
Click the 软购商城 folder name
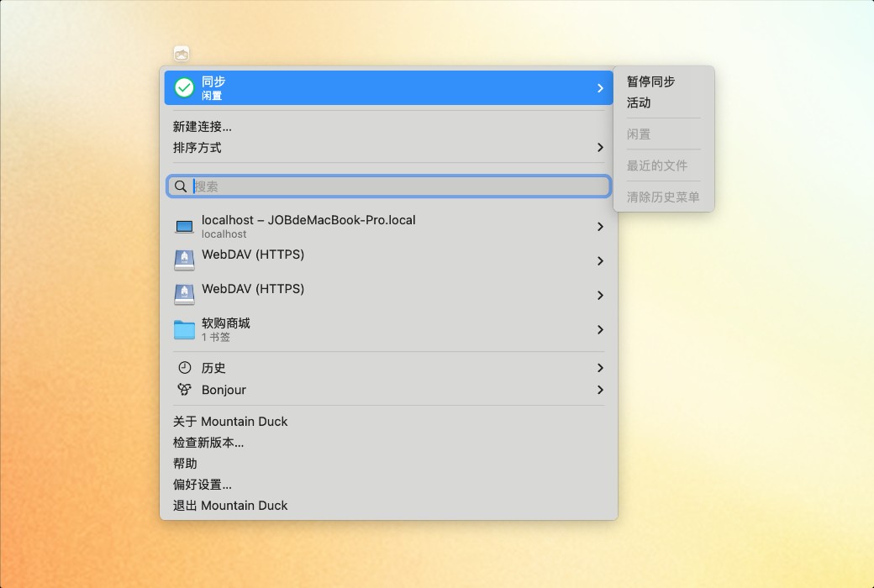226,323
